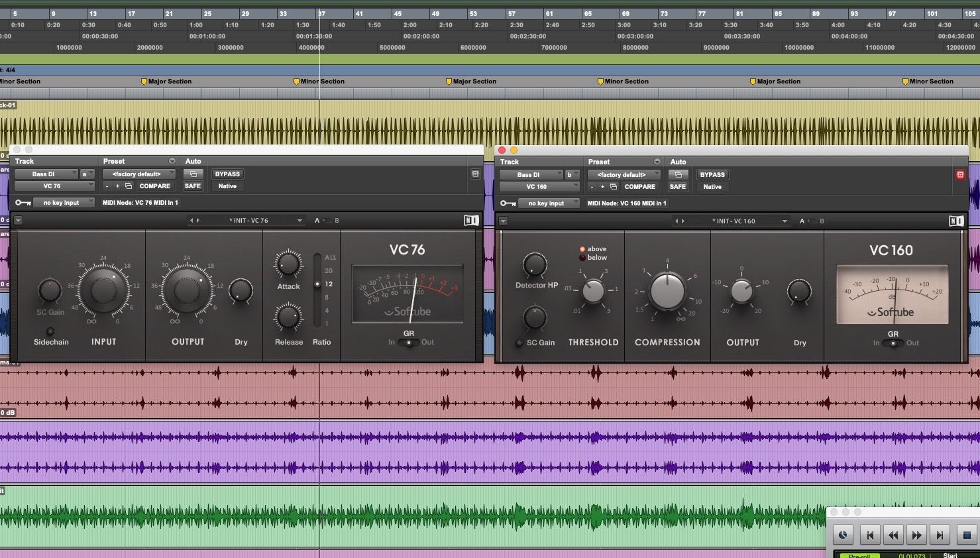
Task: Click next preset arrow beside INIT - VC 76
Action: (198, 221)
